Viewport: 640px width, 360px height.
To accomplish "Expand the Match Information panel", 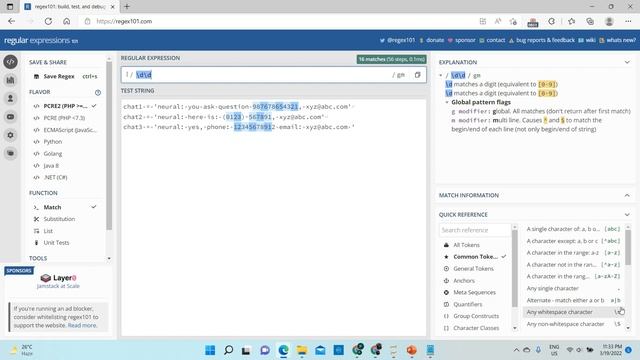I will point(627,196).
